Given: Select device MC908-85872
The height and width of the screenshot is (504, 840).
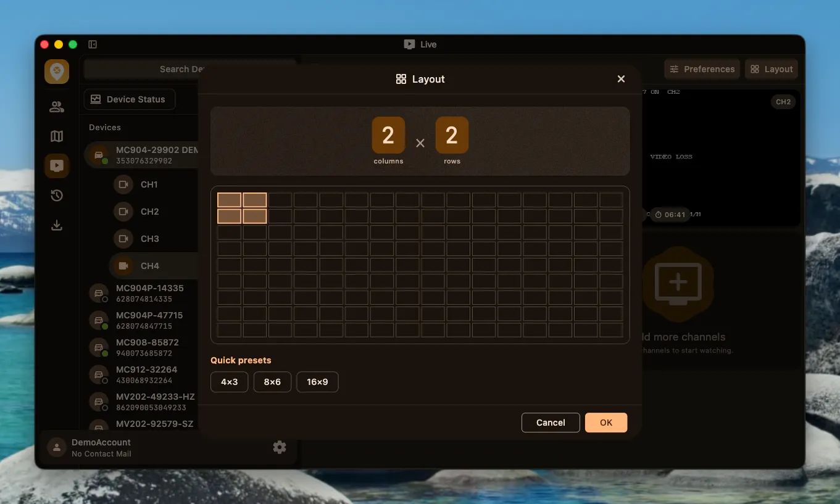Looking at the screenshot, I should pyautogui.click(x=141, y=347).
